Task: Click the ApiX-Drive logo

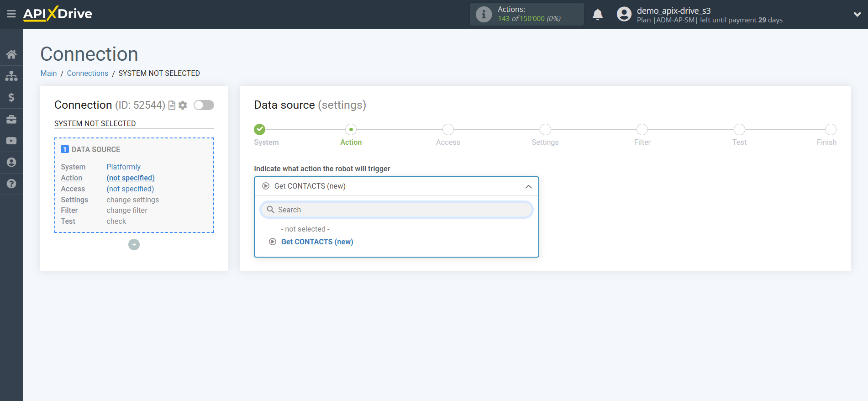Action: [x=58, y=14]
